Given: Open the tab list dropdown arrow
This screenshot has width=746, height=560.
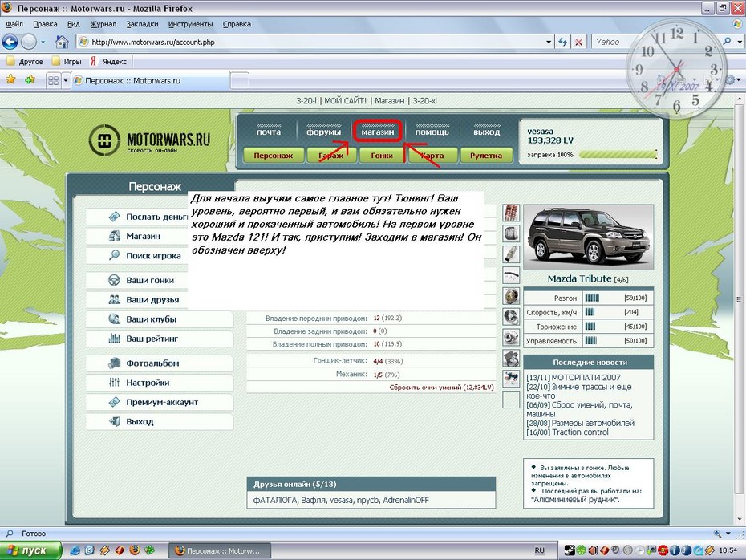Looking at the screenshot, I should (x=66, y=80).
